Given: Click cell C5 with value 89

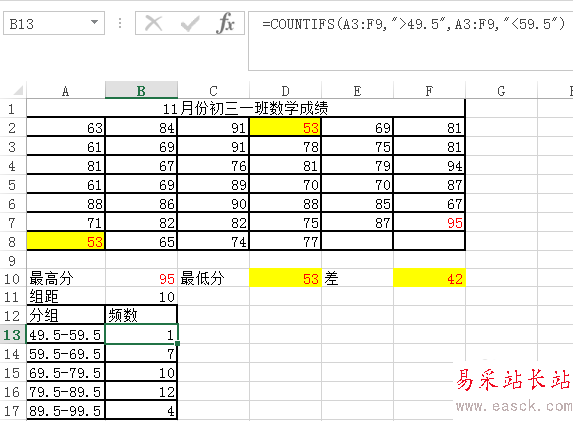Looking at the screenshot, I should click(x=213, y=185).
